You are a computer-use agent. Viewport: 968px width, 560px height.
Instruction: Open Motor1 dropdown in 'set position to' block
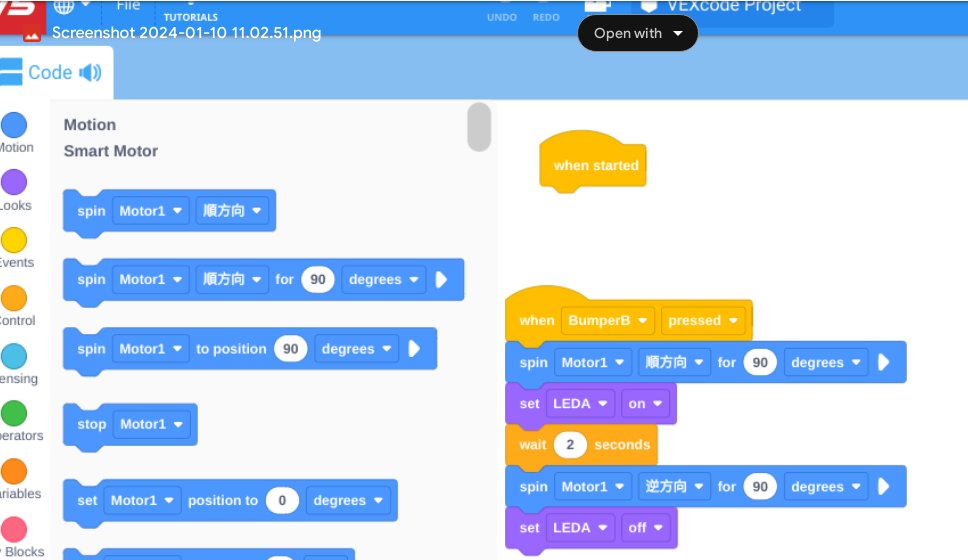(142, 500)
